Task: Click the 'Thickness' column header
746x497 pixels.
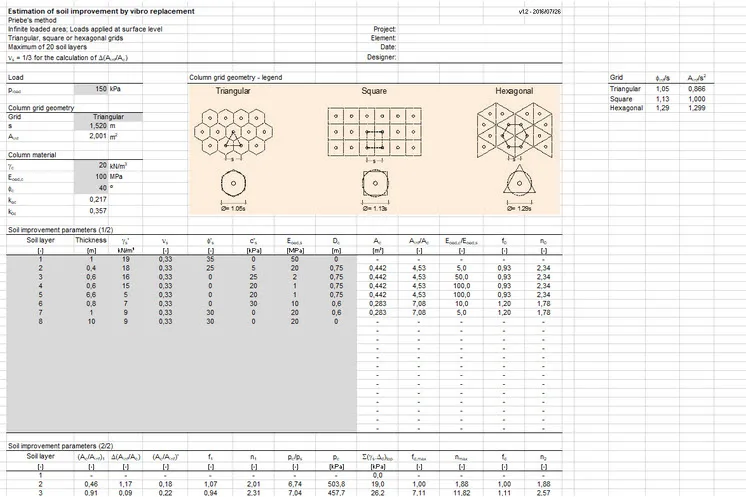Action: tap(91, 240)
